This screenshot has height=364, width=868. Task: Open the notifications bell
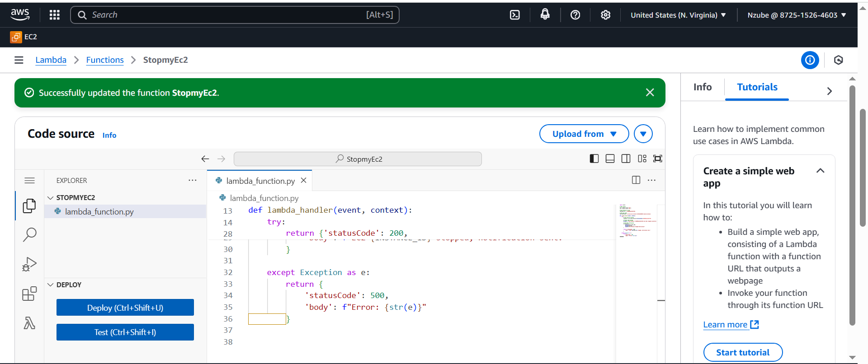pyautogui.click(x=545, y=15)
